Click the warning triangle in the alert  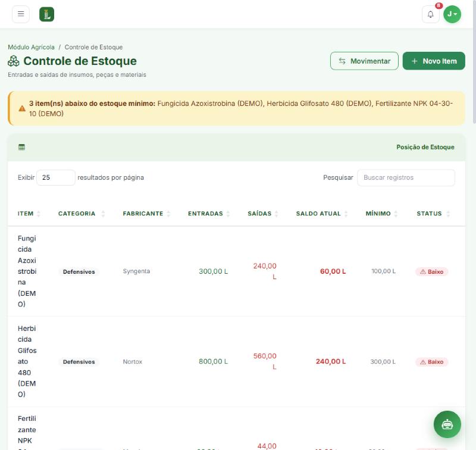click(x=22, y=108)
